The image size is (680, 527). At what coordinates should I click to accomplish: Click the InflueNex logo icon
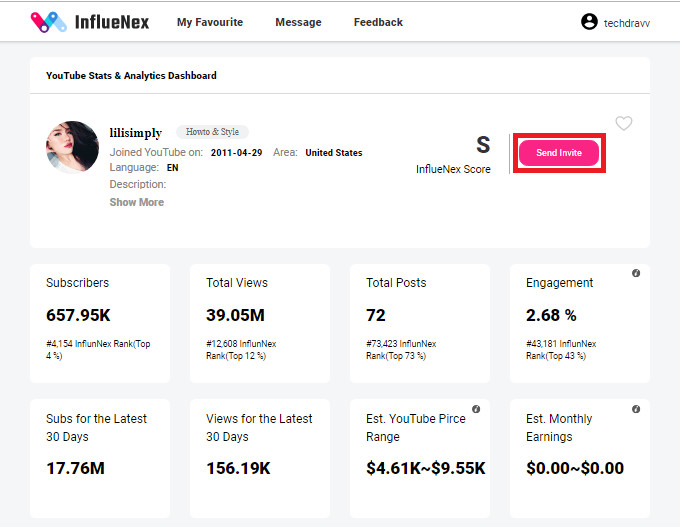click(49, 22)
